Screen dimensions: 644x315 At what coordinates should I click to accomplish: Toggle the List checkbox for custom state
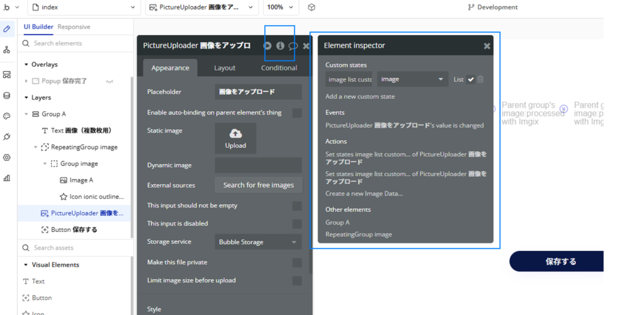coord(470,79)
